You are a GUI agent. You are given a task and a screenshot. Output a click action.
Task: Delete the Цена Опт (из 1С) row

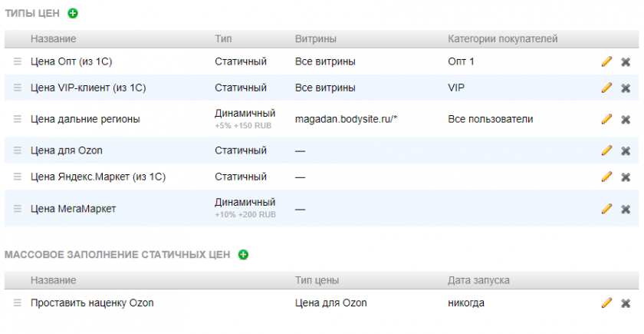[x=626, y=61]
